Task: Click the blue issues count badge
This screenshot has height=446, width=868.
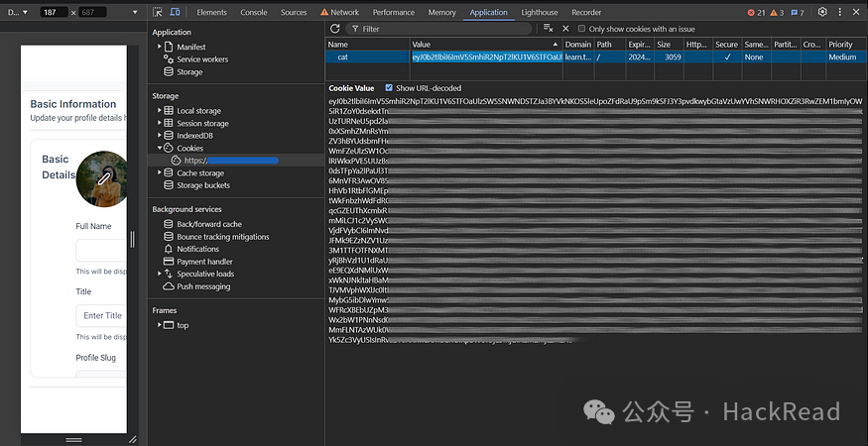Action: (798, 12)
